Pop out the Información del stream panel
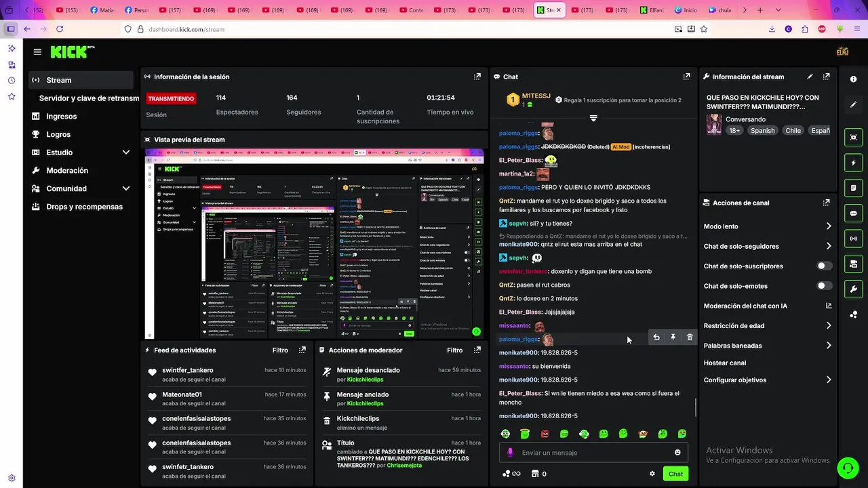The width and height of the screenshot is (868, 488). 826,77
